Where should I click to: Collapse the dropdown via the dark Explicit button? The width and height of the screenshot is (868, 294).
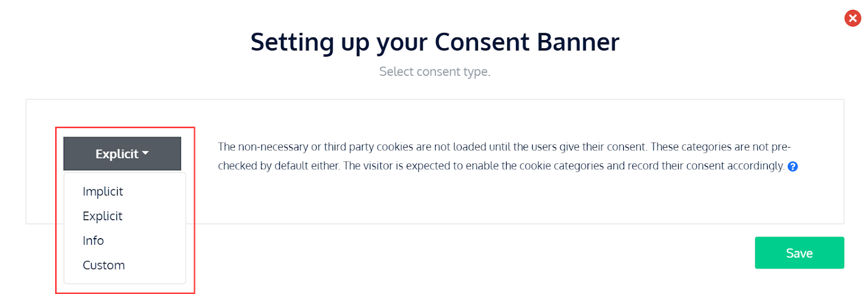[x=122, y=154]
